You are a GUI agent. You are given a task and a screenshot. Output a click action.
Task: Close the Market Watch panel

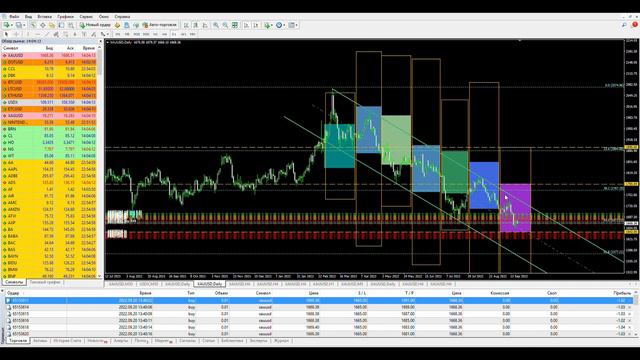tap(100, 41)
